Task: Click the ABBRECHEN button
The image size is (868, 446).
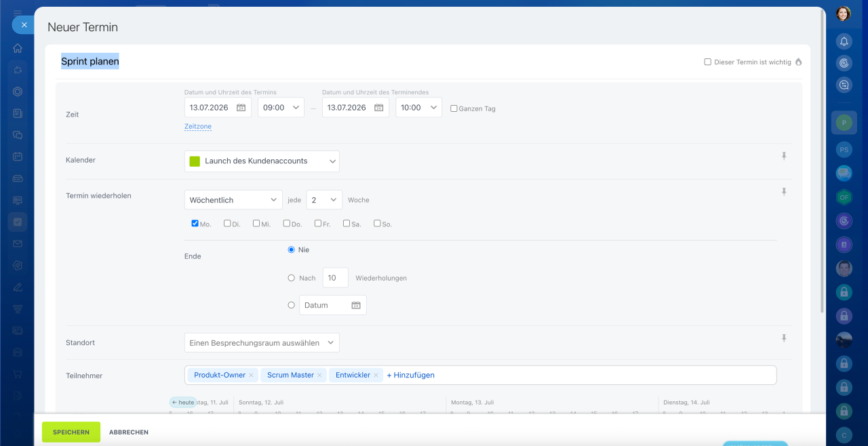Action: coord(129,432)
